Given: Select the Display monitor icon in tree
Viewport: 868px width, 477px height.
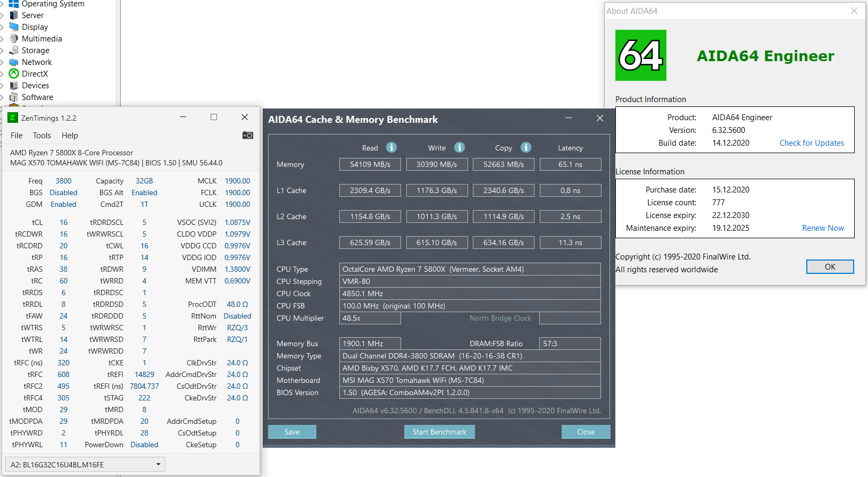Looking at the screenshot, I should pos(14,27).
